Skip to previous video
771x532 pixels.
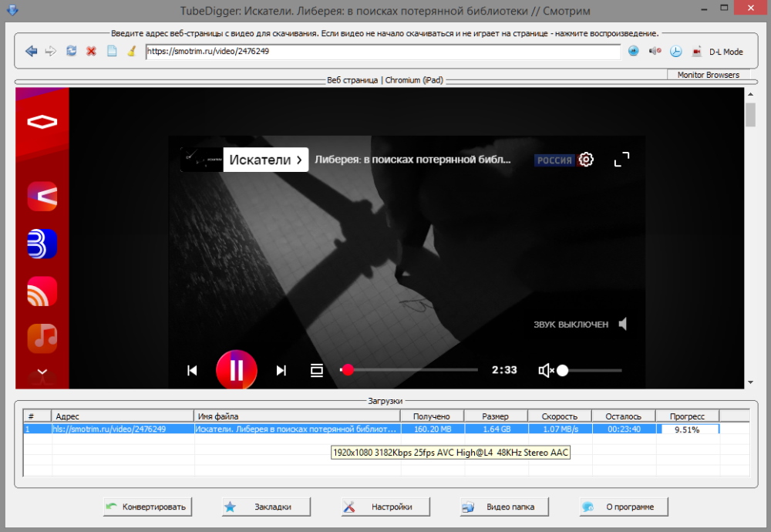coord(192,370)
